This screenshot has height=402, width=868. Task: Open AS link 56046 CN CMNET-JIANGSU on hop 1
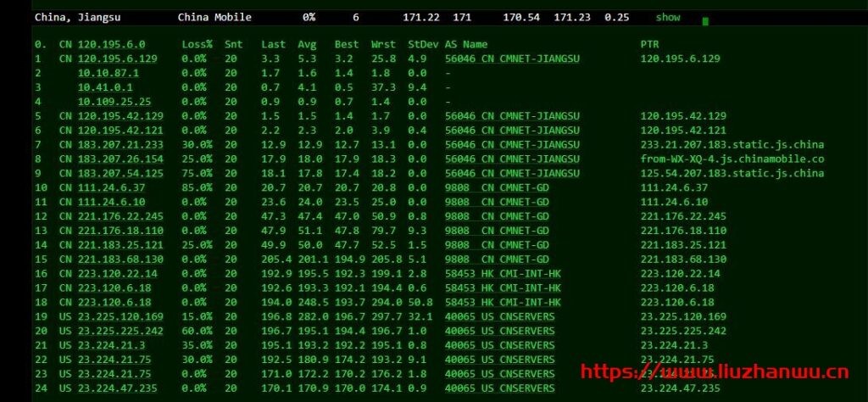[512, 59]
